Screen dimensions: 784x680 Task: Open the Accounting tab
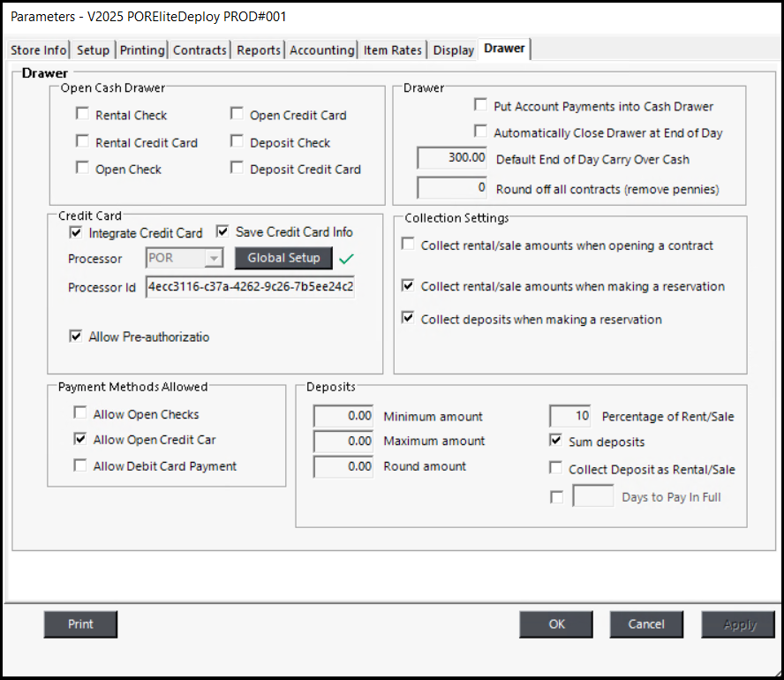pos(322,50)
